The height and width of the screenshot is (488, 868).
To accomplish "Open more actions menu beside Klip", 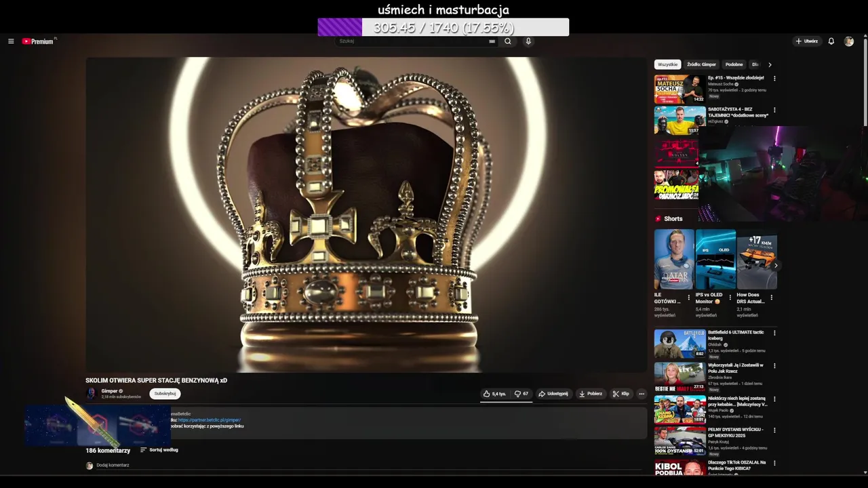I will point(642,394).
